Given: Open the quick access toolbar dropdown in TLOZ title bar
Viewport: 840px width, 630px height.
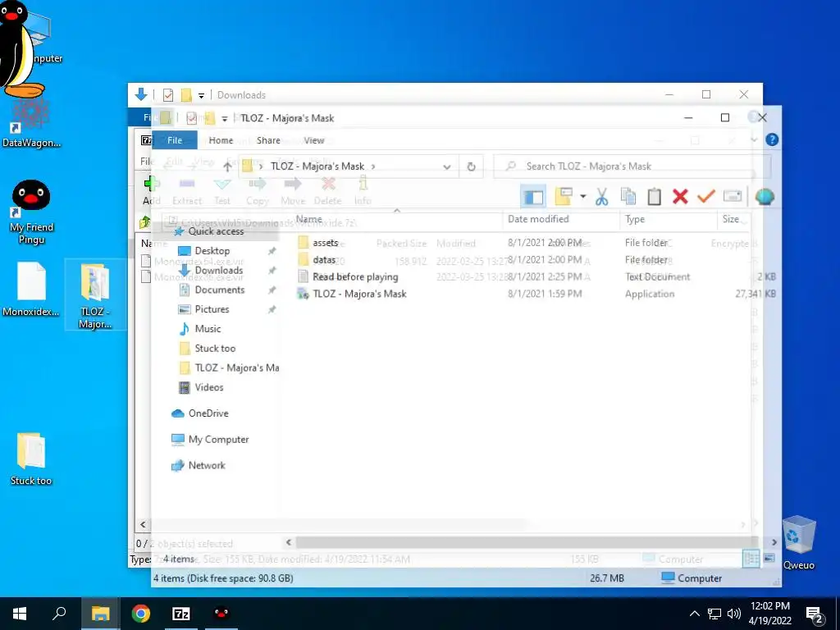Looking at the screenshot, I should [225, 118].
